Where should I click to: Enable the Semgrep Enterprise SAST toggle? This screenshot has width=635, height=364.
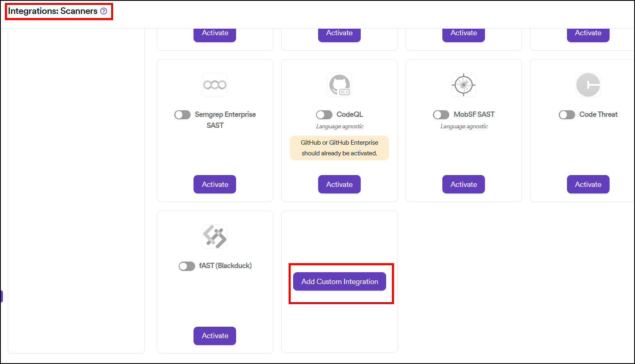pos(182,115)
